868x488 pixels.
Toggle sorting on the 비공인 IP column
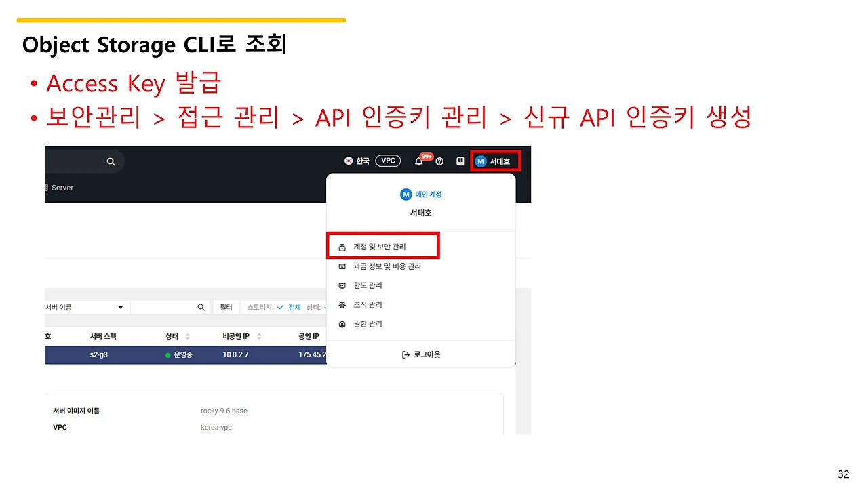click(x=260, y=336)
